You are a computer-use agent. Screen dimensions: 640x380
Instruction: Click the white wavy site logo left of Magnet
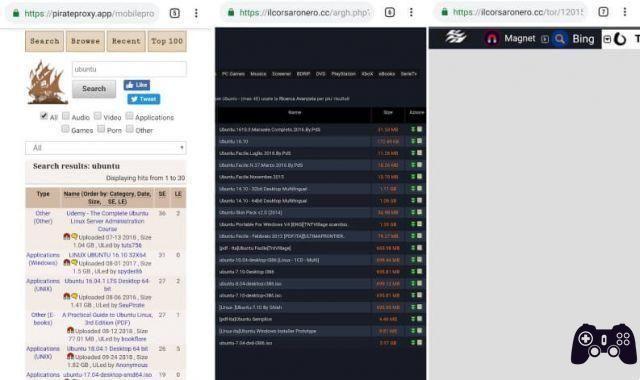coord(456,37)
